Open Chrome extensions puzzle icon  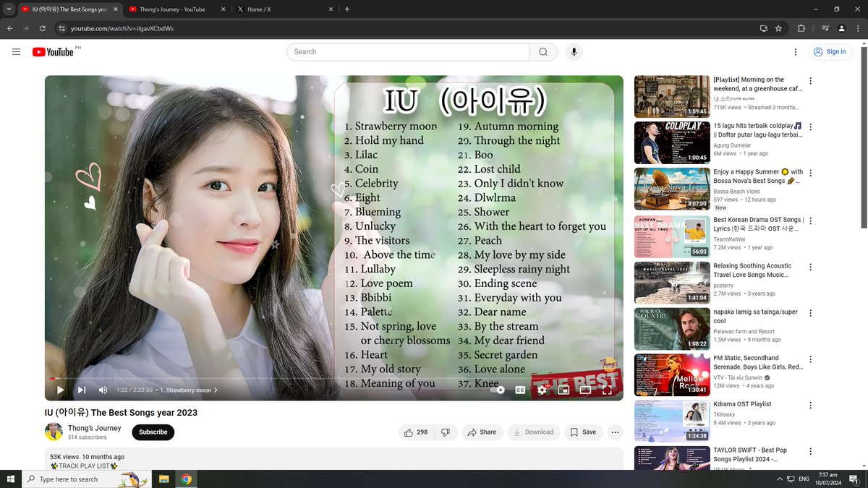[801, 28]
